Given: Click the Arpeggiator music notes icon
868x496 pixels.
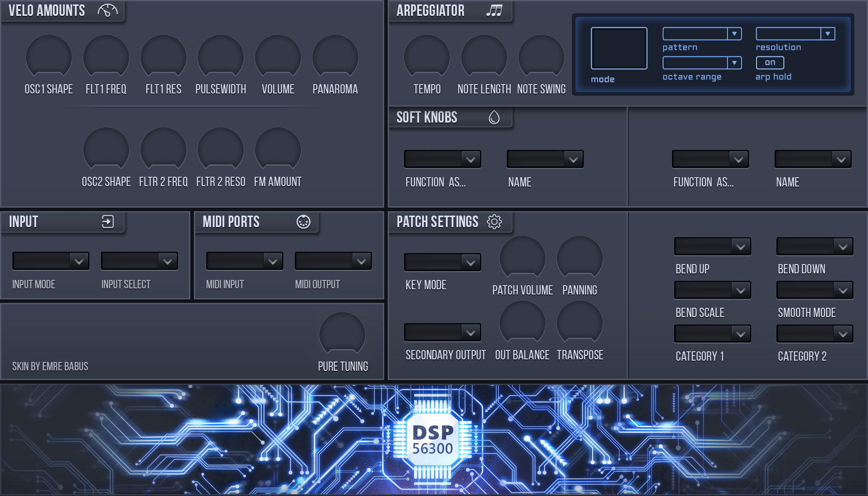Looking at the screenshot, I should 494,11.
